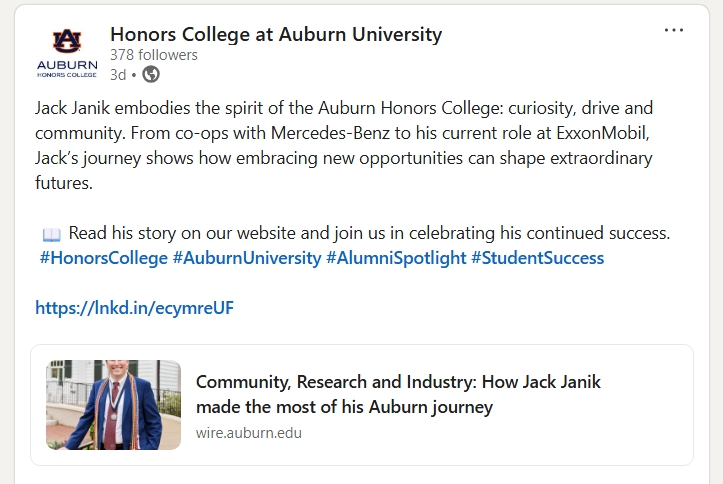This screenshot has width=723, height=484.
Task: Click 'made the most of his Auburn journey' line
Action: click(344, 407)
